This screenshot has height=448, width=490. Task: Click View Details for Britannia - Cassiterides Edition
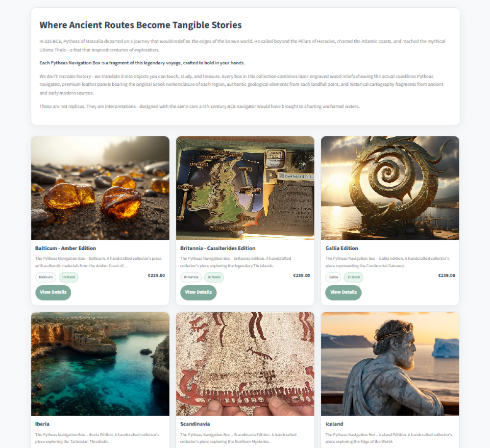[x=198, y=292]
